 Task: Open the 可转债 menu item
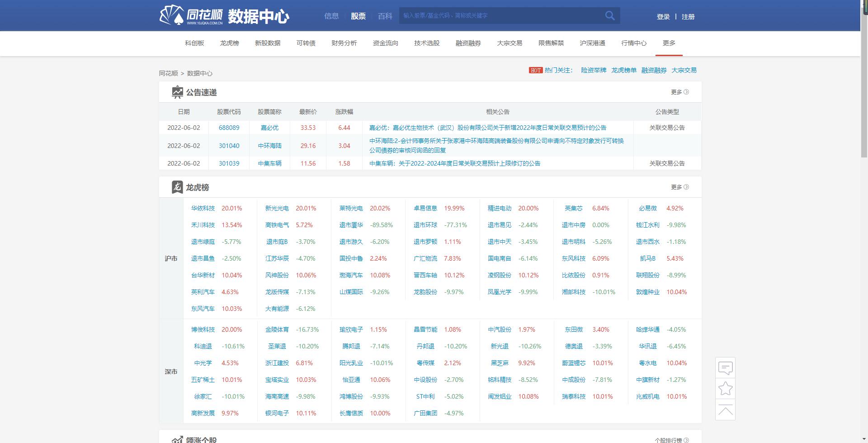306,43
